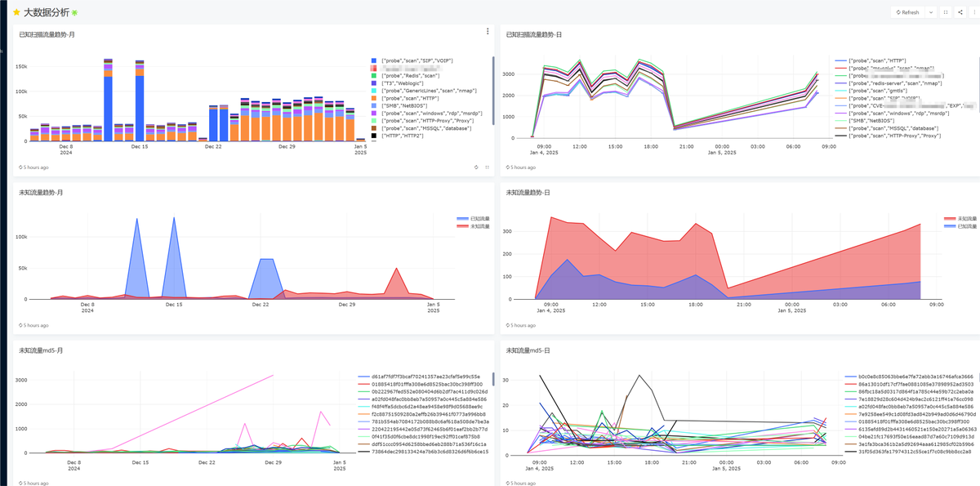Click the scrollbar of the 未知流量md5-月 legend
980x486 pixels.
pyautogui.click(x=493, y=380)
